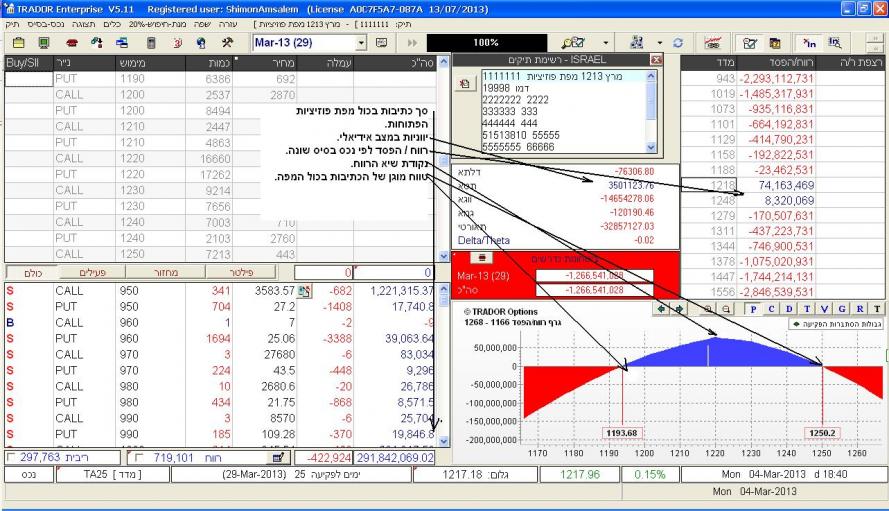Click the 100% black progress bar

(486, 43)
